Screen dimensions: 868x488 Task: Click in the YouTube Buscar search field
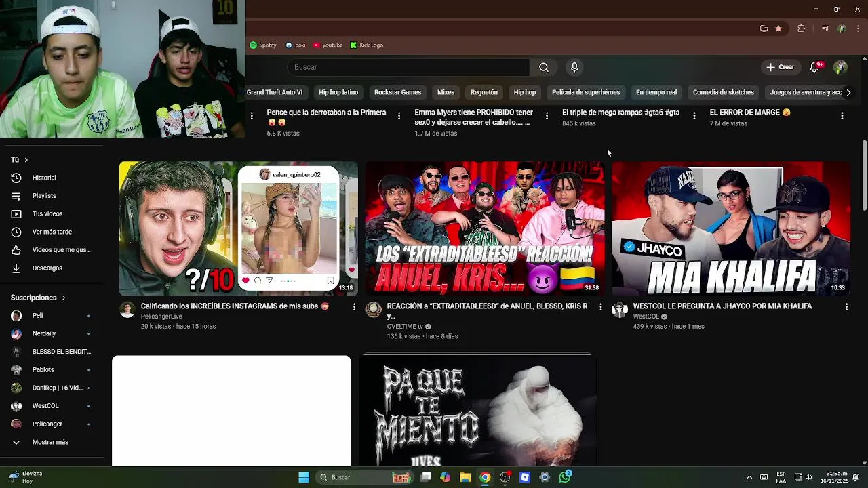click(x=409, y=67)
